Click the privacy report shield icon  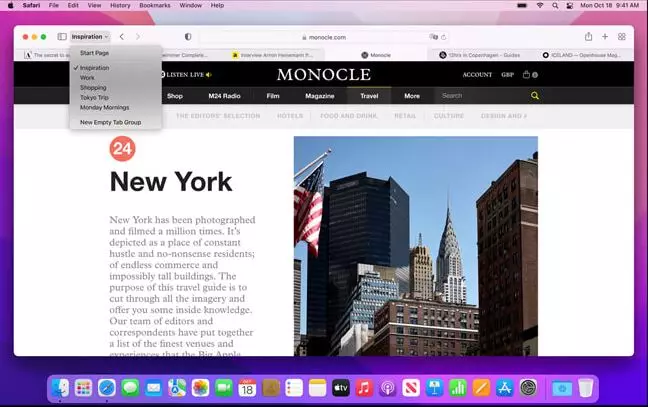(188, 37)
